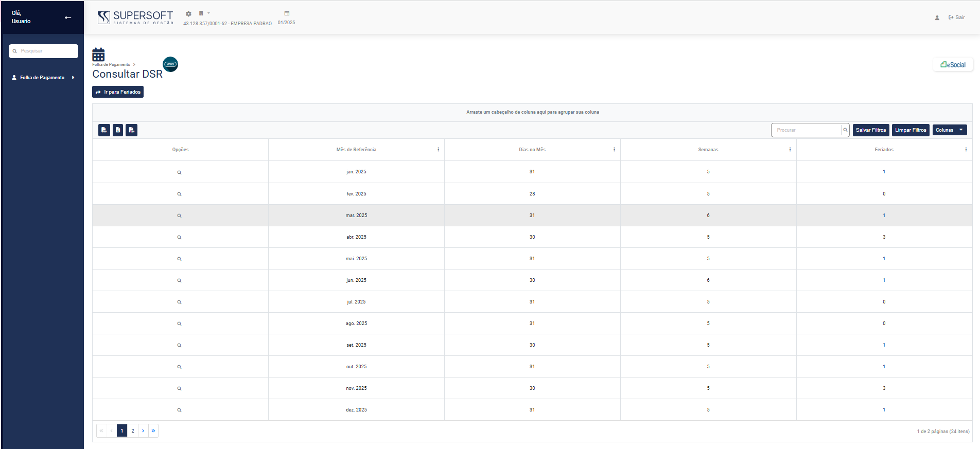Image resolution: width=980 pixels, height=449 pixels.
Task: Export the table to CSV
Action: 132,130
